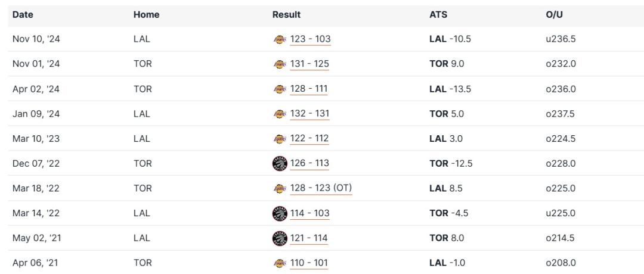644x274 pixels.
Task: Open the 128 - 111 game result
Action: tap(309, 89)
